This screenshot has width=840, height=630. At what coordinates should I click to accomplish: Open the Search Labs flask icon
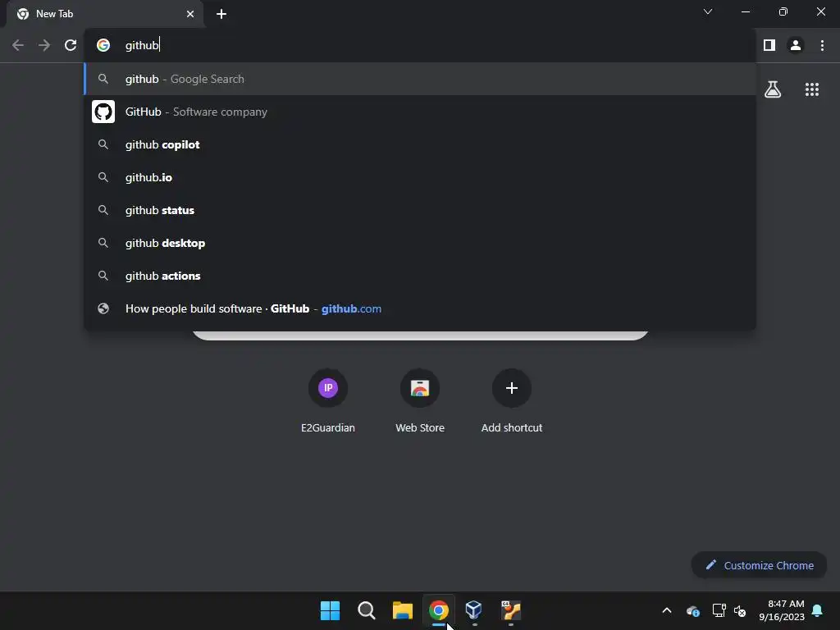pos(773,89)
